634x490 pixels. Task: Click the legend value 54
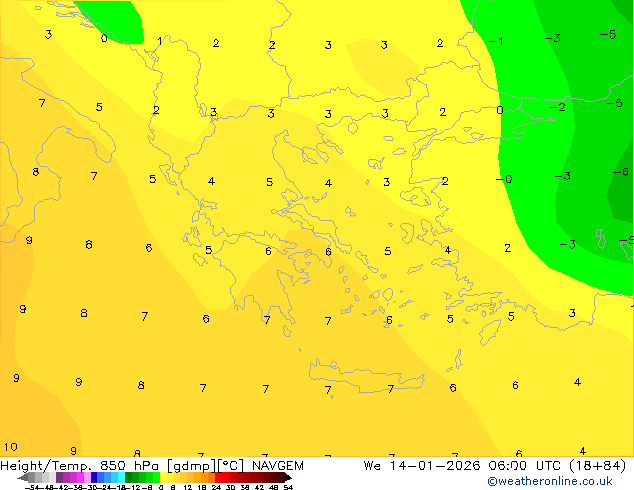[x=288, y=487]
